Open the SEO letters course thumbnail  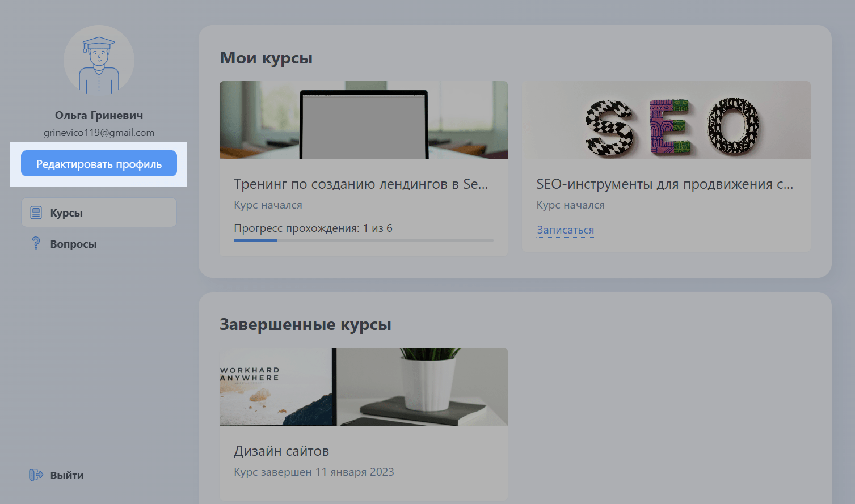666,120
